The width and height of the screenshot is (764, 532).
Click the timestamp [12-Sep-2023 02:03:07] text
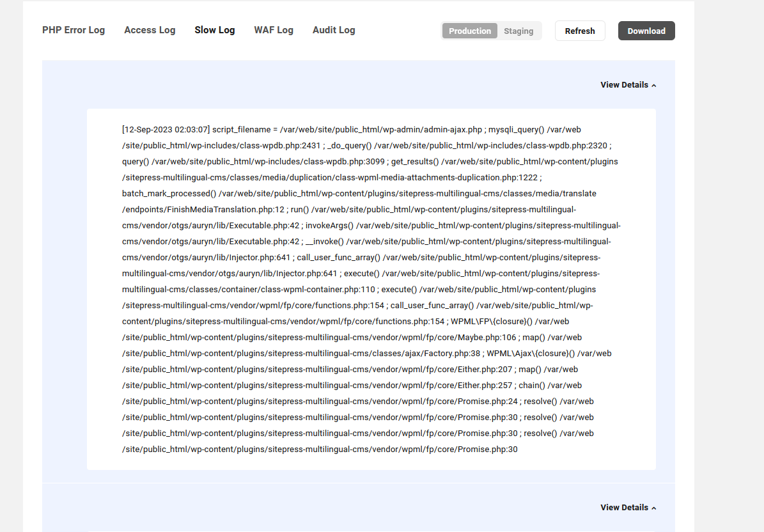[x=166, y=130]
